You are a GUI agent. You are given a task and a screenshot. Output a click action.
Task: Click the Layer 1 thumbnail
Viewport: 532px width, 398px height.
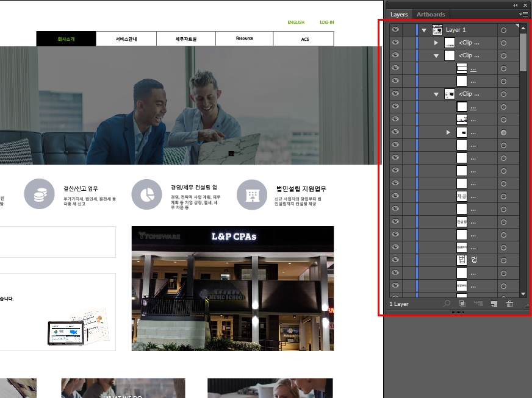point(437,30)
